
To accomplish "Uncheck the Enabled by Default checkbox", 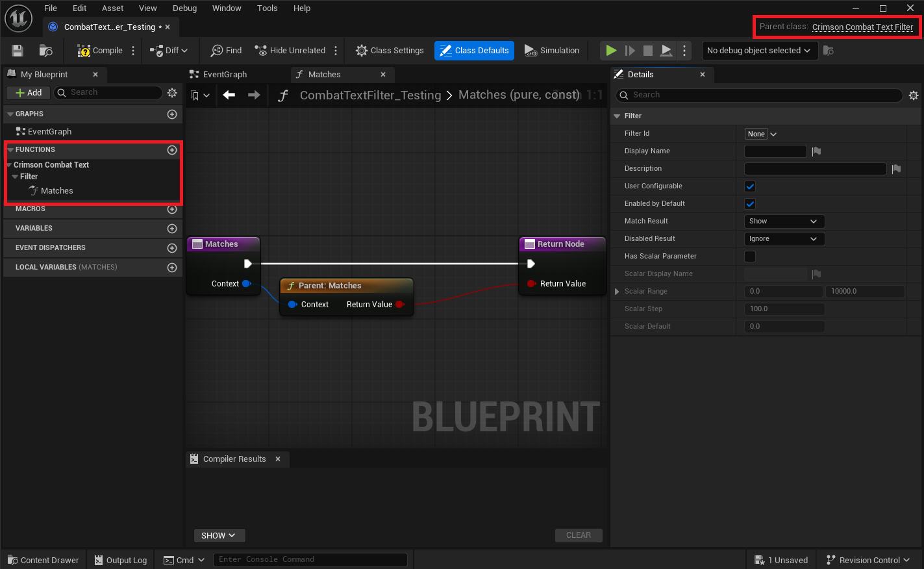I will click(x=750, y=204).
